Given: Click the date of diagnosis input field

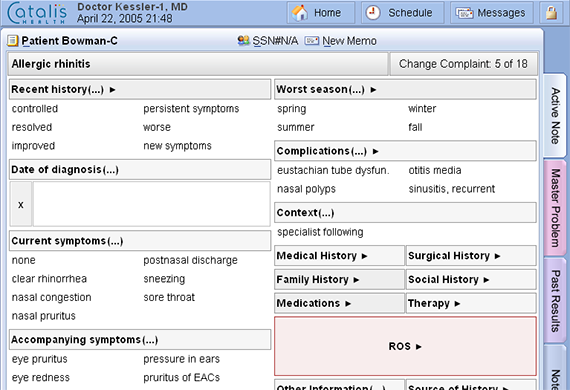Looking at the screenshot, I should [151, 204].
